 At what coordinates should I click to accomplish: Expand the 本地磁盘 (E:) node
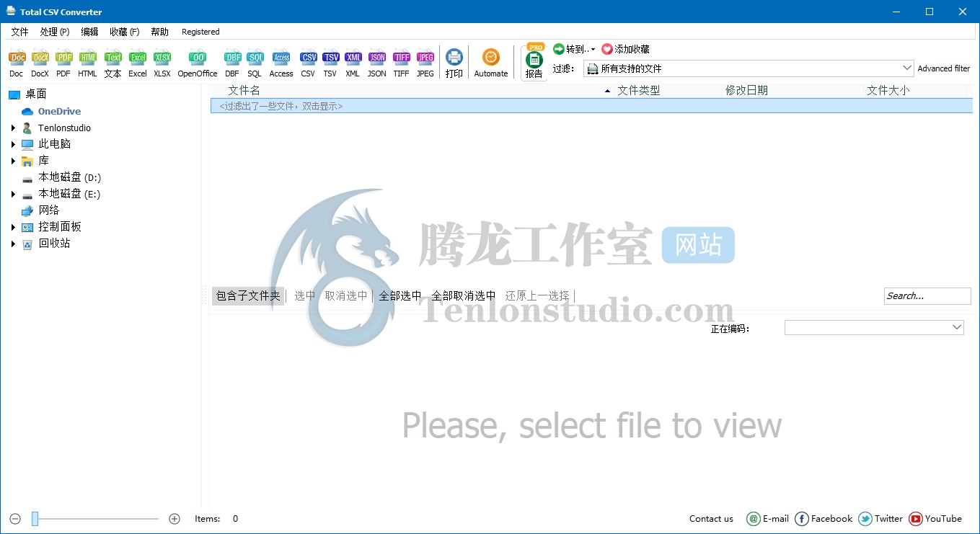13,194
